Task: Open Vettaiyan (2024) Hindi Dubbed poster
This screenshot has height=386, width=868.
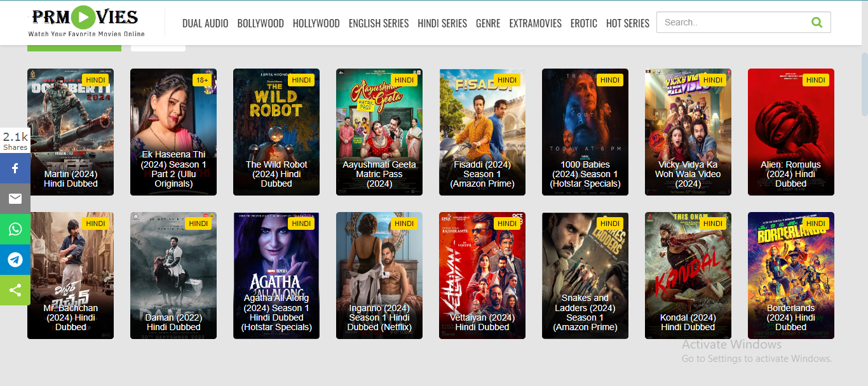Action: 482,276
